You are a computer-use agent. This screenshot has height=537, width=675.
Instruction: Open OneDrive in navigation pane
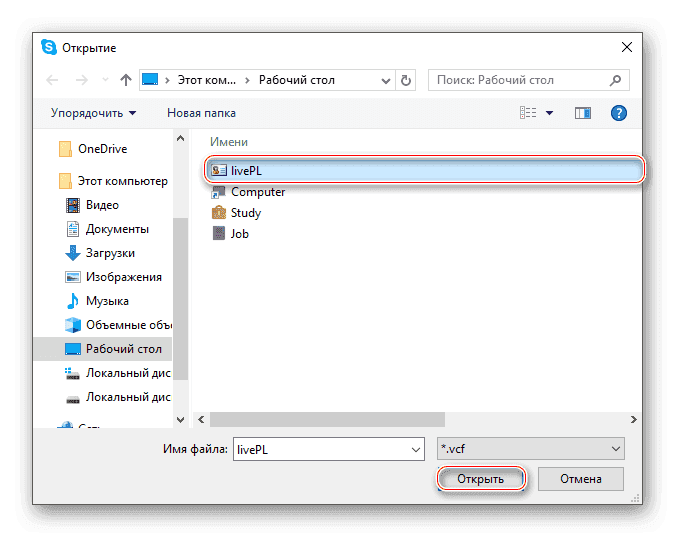pyautogui.click(x=102, y=149)
